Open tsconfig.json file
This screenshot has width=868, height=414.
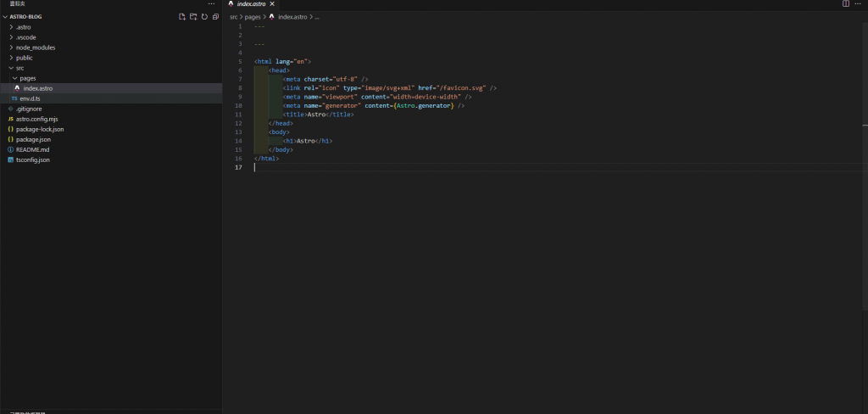[111, 160]
